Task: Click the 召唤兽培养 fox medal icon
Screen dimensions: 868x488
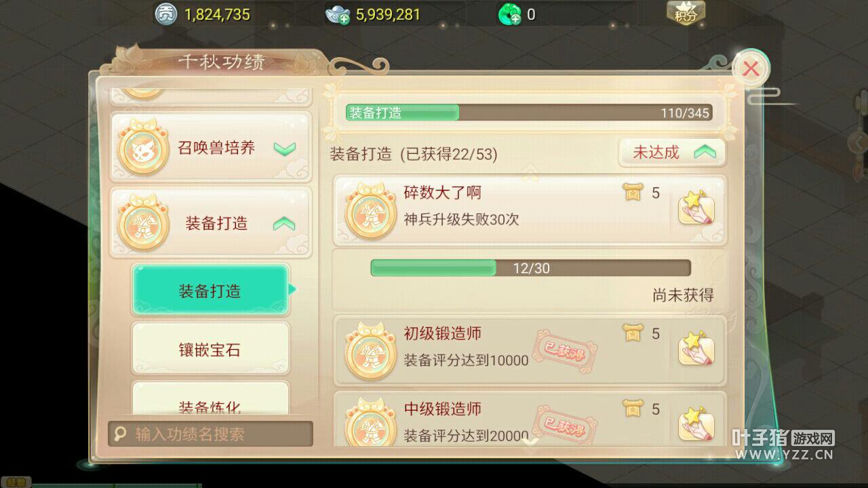Action: pos(142,148)
